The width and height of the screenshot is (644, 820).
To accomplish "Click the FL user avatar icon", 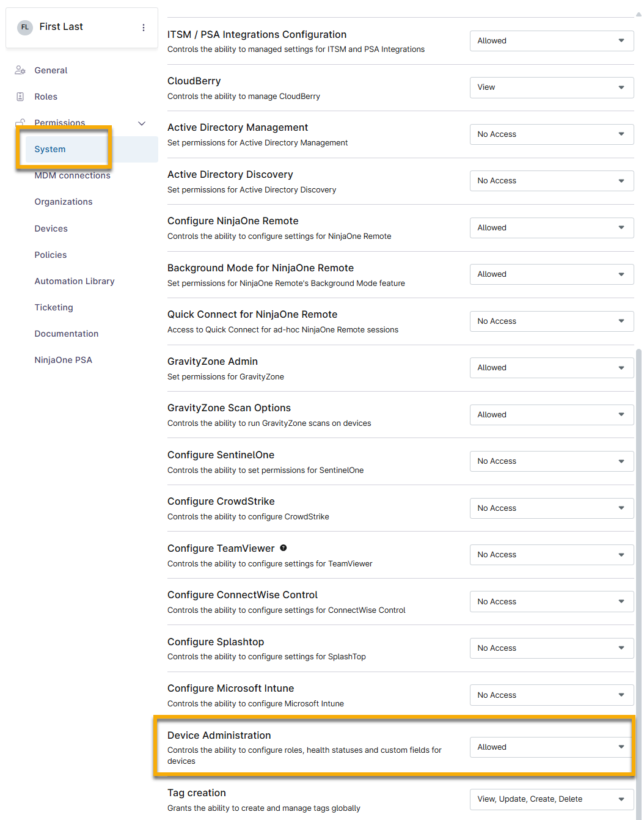I will 24,27.
